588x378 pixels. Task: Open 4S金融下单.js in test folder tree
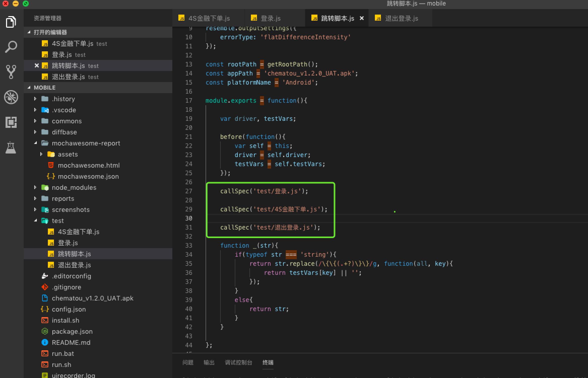98,232
